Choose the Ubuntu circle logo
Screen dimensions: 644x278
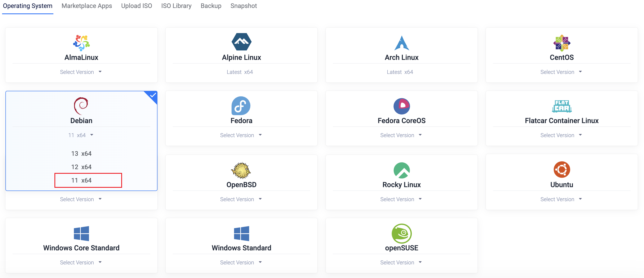[x=562, y=170]
